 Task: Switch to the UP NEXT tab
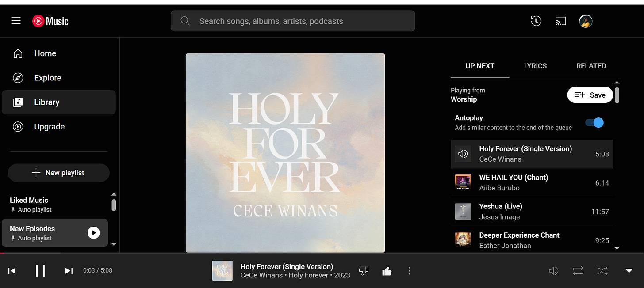480,66
